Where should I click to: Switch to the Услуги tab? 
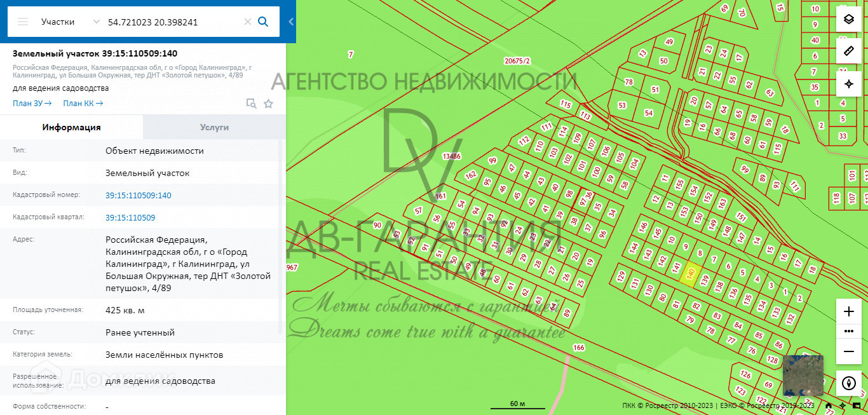[214, 127]
